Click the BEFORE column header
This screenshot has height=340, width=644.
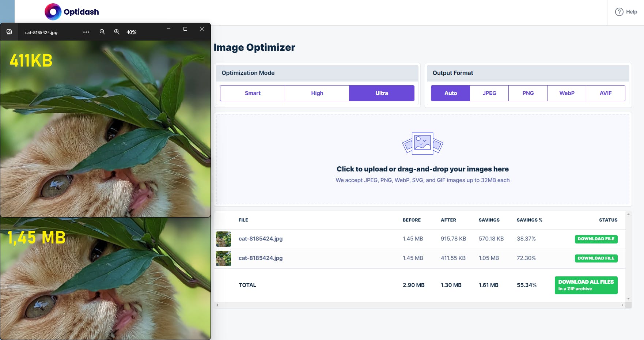(412, 220)
